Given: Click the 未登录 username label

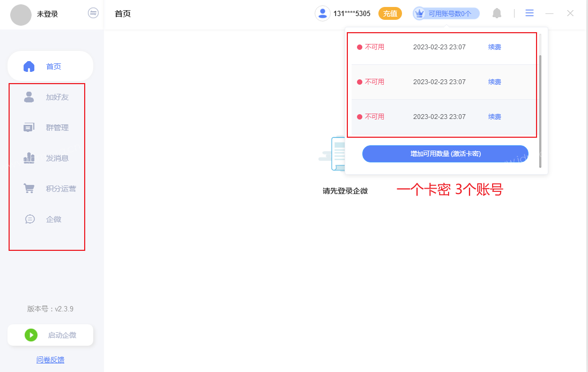Looking at the screenshot, I should tap(47, 14).
